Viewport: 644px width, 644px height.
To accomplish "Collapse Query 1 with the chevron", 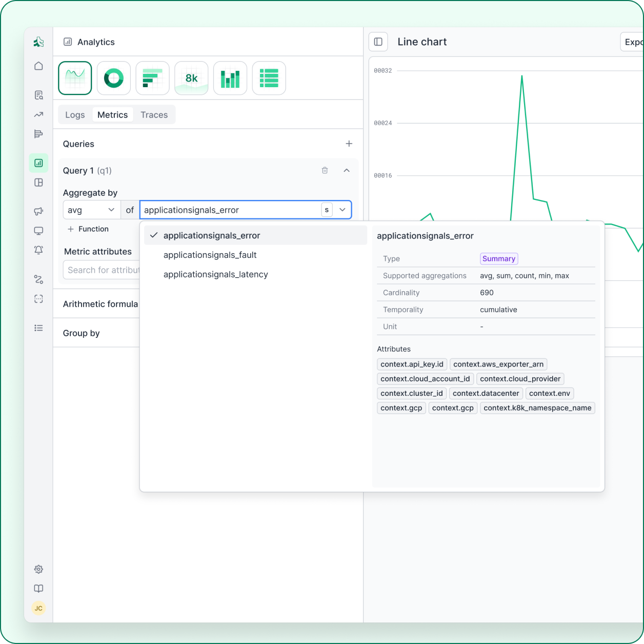I will (347, 170).
